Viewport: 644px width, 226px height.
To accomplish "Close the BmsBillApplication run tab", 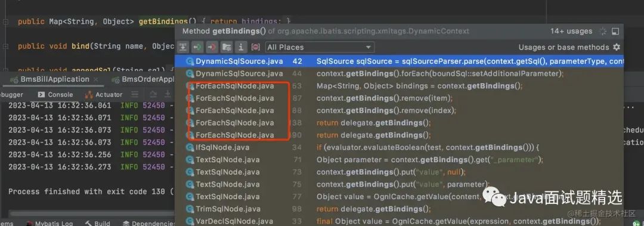I will click(95, 80).
